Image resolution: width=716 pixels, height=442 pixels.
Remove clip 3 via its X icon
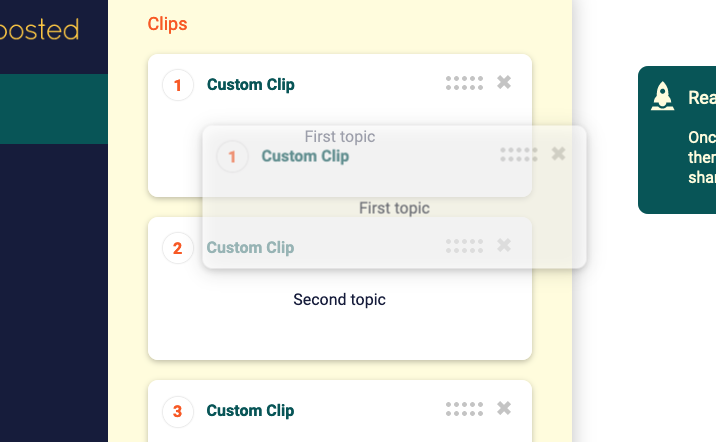tap(504, 408)
